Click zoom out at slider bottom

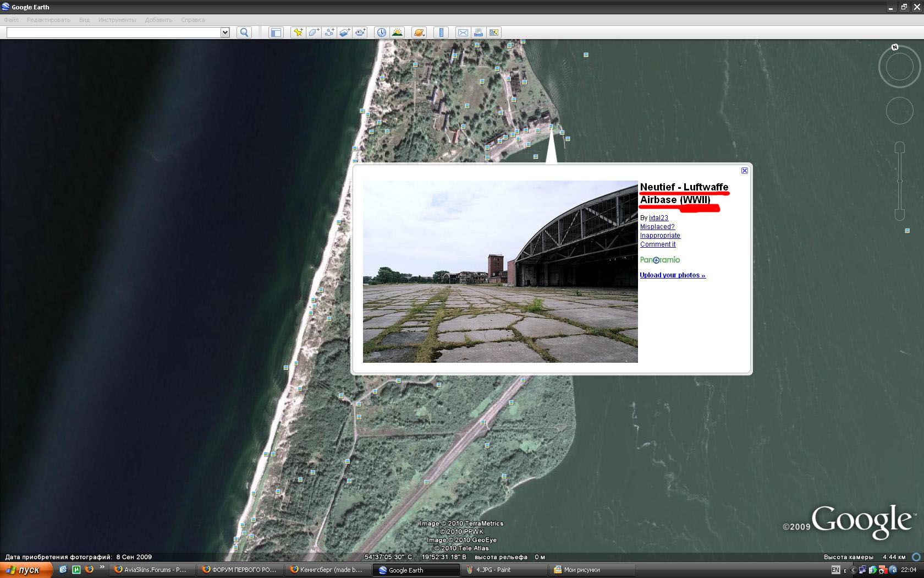[x=900, y=215]
